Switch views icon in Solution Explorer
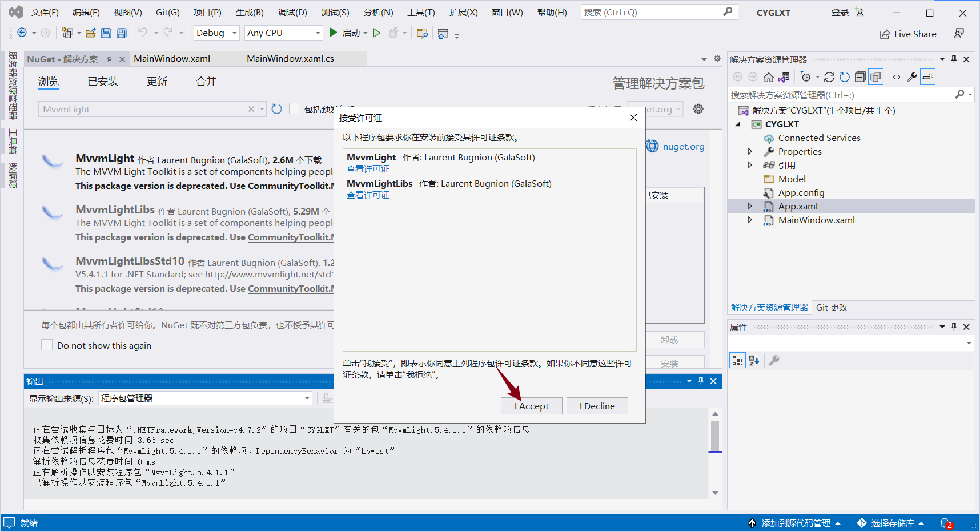The height and width of the screenshot is (532, 980). pos(784,77)
